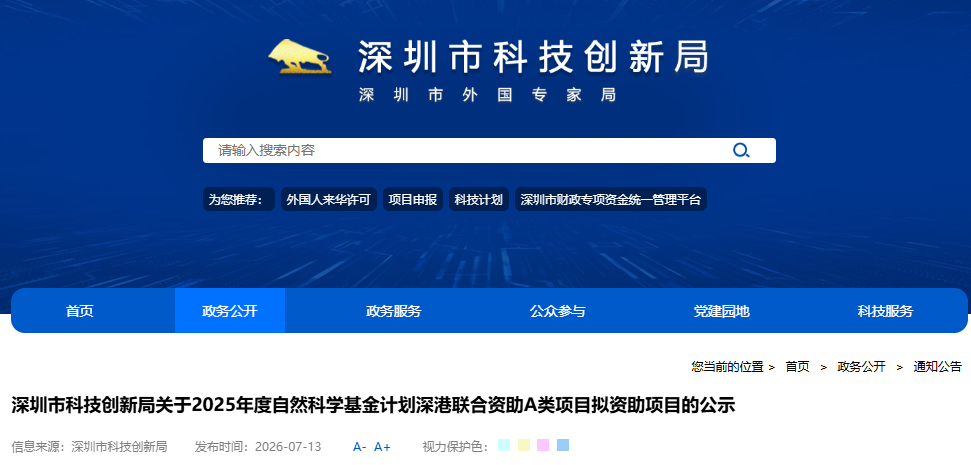Select the light blue eye-protection color
The width and height of the screenshot is (971, 465).
click(x=563, y=445)
